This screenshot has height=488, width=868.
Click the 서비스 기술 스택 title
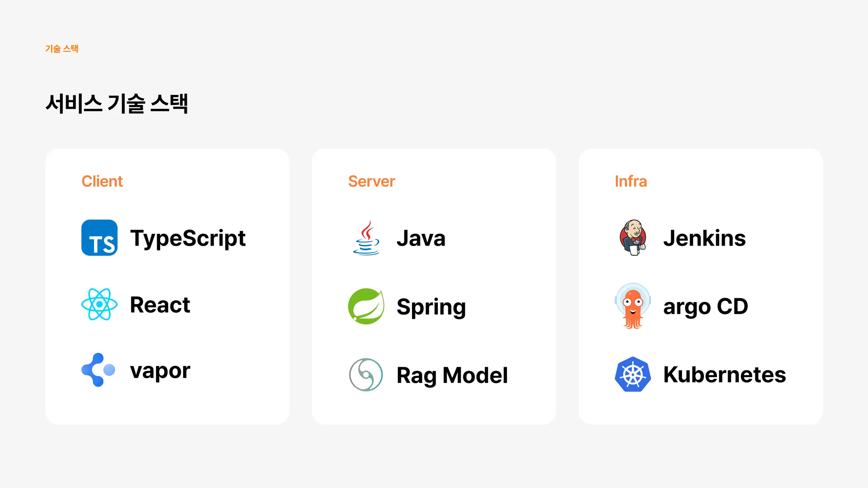pyautogui.click(x=117, y=103)
